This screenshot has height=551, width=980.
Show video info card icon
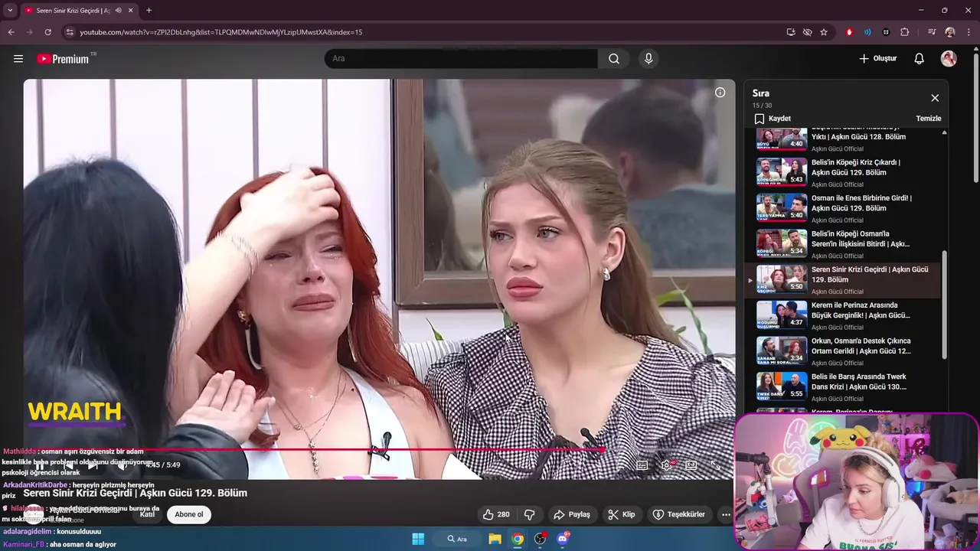point(720,93)
